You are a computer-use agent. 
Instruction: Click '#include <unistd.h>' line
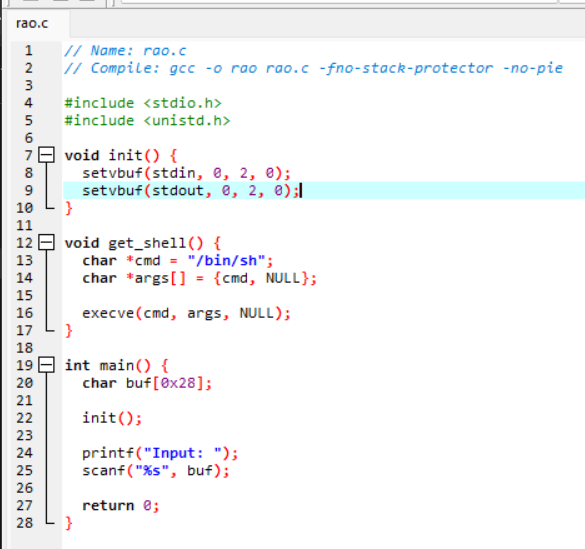147,120
